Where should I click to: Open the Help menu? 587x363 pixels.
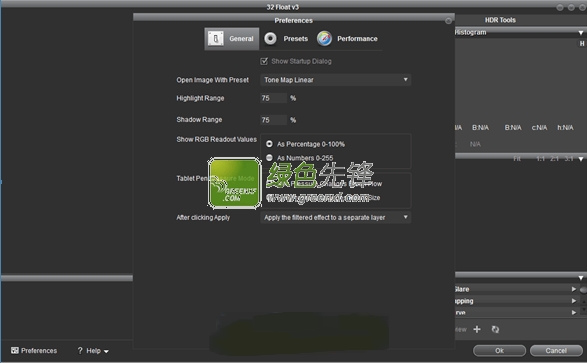coord(93,351)
